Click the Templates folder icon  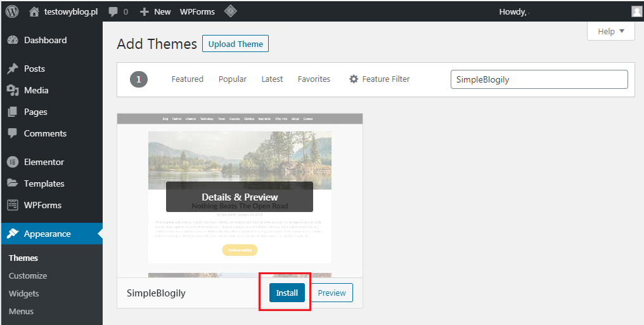click(13, 183)
